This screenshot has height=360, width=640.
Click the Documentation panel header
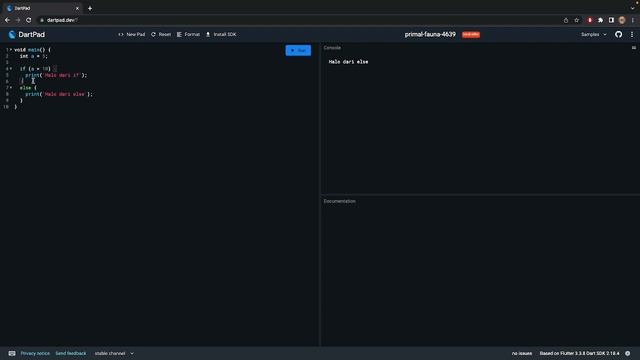340,201
